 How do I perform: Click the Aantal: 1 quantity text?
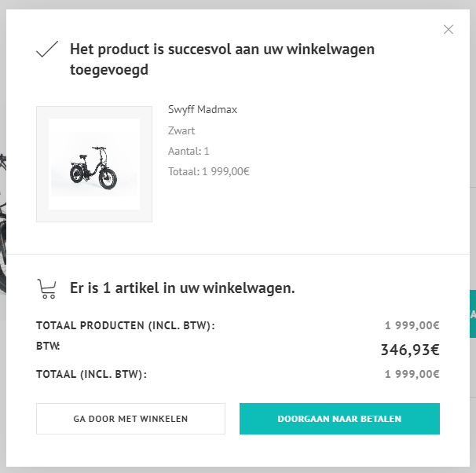pos(189,151)
